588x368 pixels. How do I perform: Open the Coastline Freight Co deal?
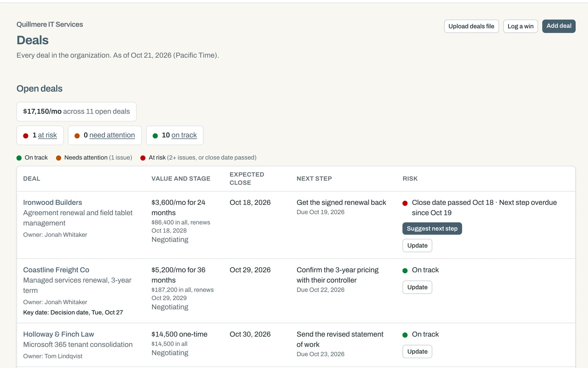click(56, 270)
